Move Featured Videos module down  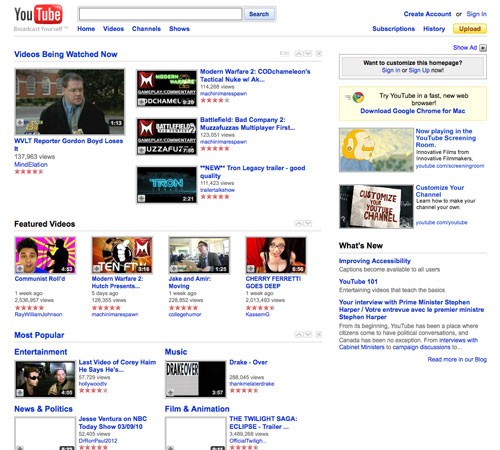click(x=308, y=223)
